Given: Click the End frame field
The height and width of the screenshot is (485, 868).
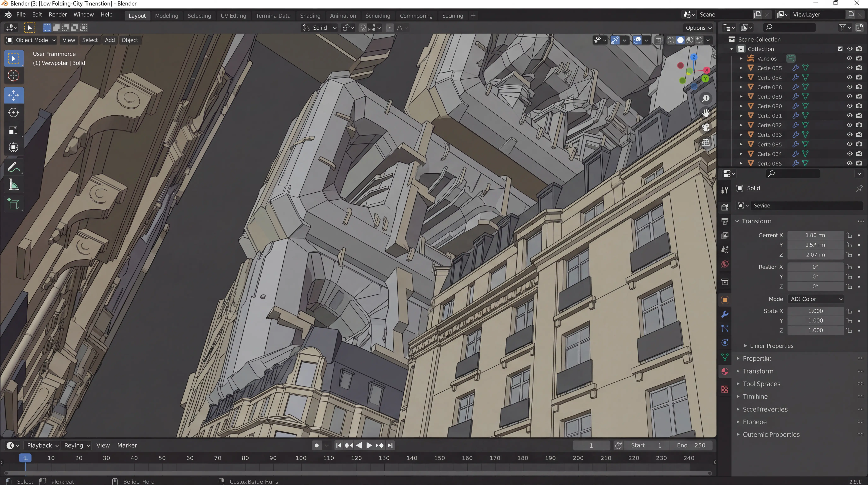Looking at the screenshot, I should (691, 445).
